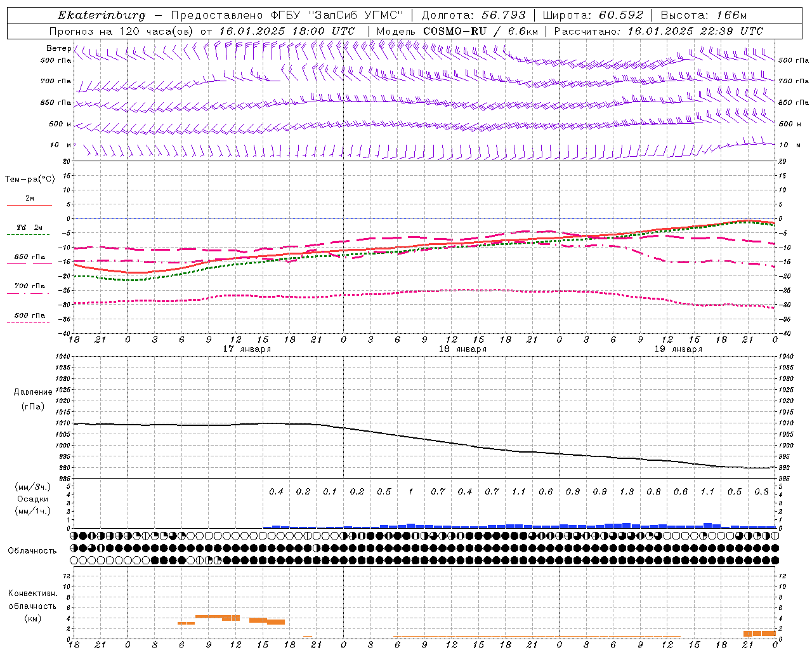Click the '10 м' wind level label on left
812x650 pixels.
60,145
